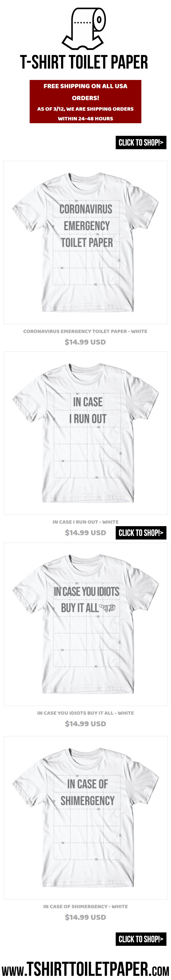This screenshot has height=980, width=171.
Task: Open the In Case Of Shimergency shirt image
Action: 85,818
